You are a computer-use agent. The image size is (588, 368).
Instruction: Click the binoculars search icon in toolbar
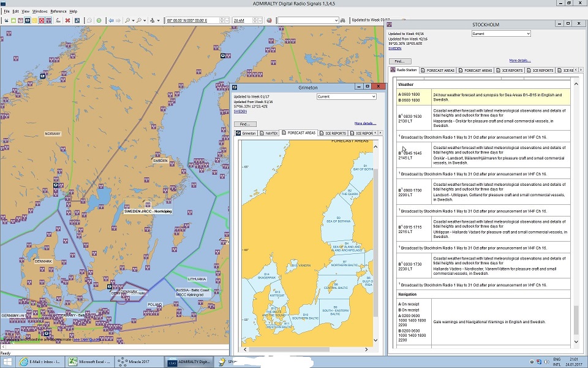click(x=342, y=20)
